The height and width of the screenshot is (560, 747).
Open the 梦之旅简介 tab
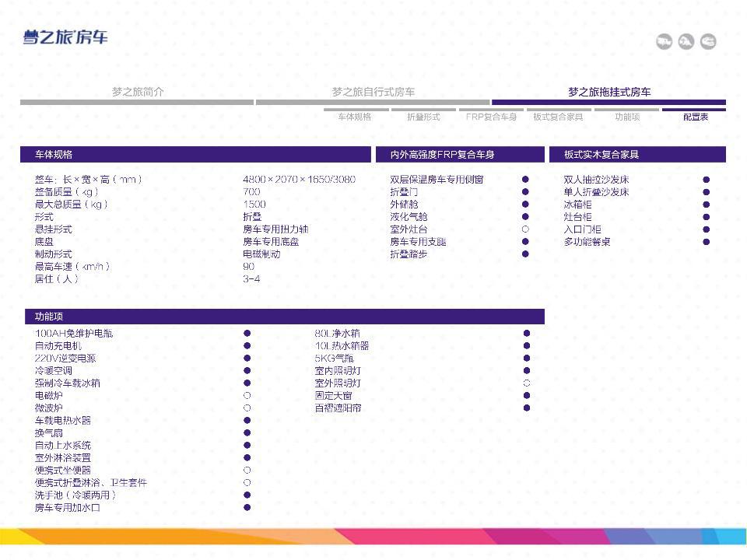(x=137, y=92)
